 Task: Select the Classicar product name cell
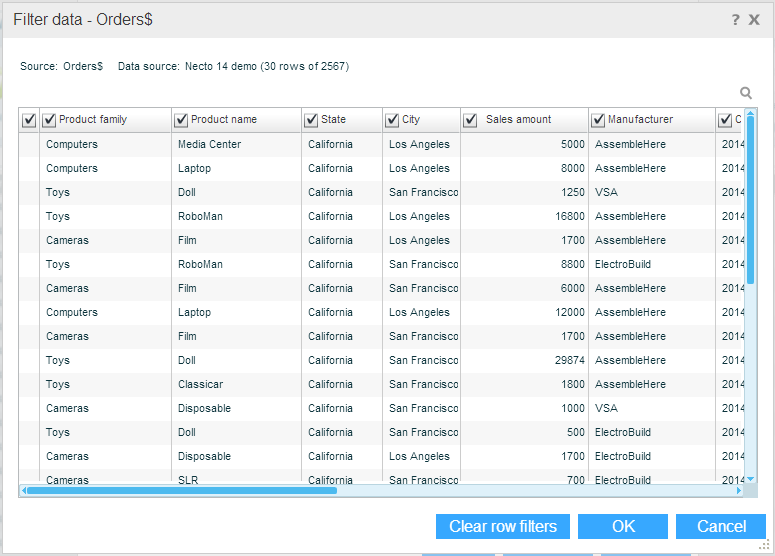[x=201, y=384]
